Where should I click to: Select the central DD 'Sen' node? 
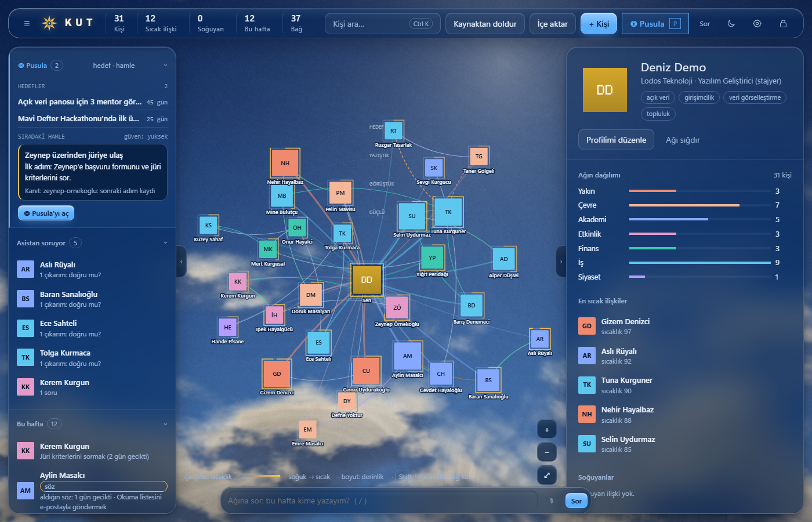[x=367, y=280]
